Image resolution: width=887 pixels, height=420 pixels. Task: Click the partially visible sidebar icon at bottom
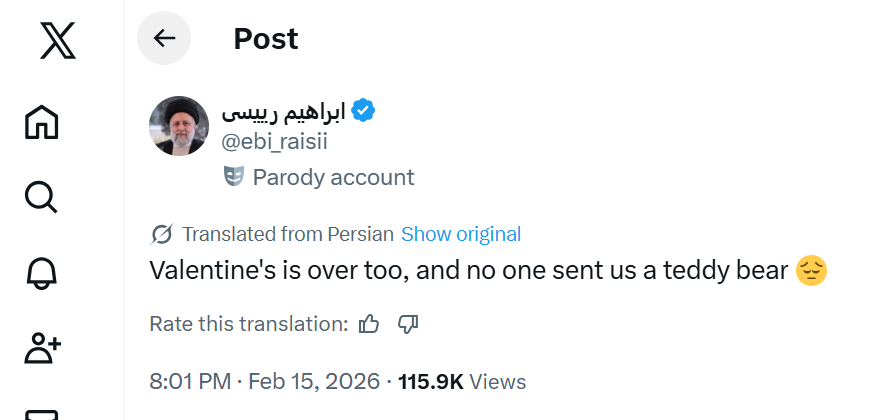point(41,413)
